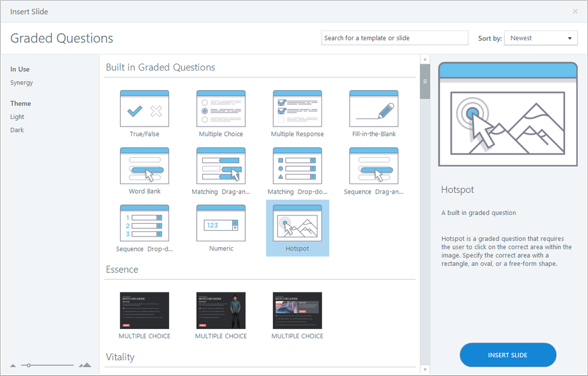
Task: Choose the Sequence Drop-down question icon
Action: tap(144, 223)
